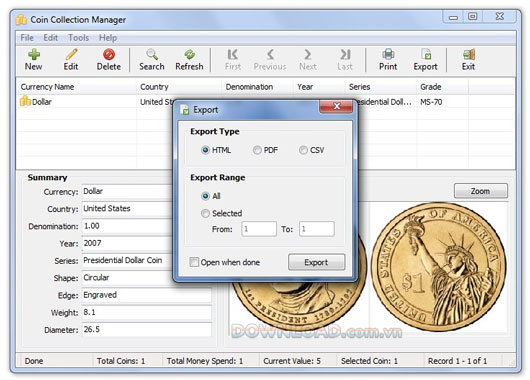Go to Previous record in toolbar
The width and height of the screenshot is (530, 380).
click(x=270, y=60)
